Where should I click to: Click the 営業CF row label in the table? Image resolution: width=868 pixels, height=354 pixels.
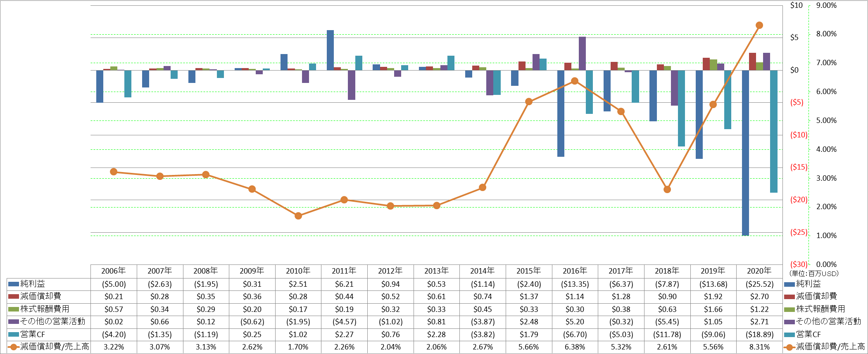33,334
